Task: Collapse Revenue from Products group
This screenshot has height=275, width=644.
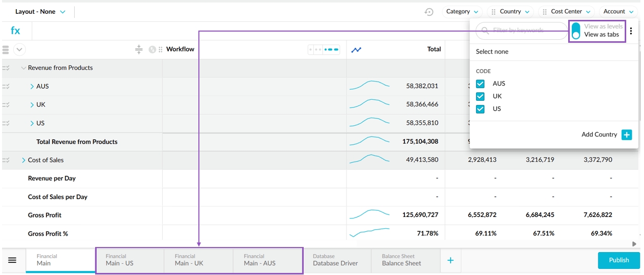Action: (x=23, y=68)
